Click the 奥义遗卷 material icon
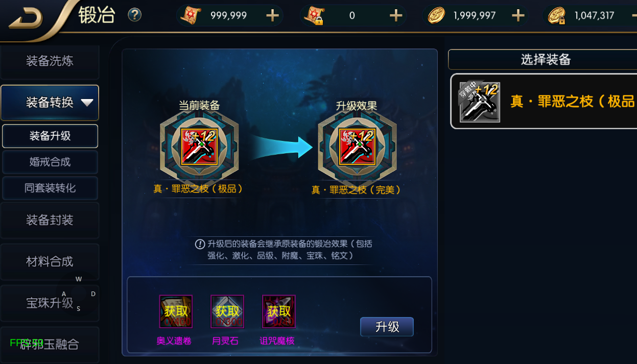The height and width of the screenshot is (364, 637). pyautogui.click(x=176, y=311)
